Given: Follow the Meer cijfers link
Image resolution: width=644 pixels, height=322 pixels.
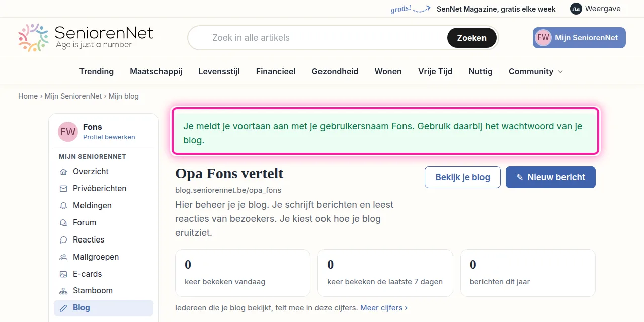Looking at the screenshot, I should [x=384, y=307].
